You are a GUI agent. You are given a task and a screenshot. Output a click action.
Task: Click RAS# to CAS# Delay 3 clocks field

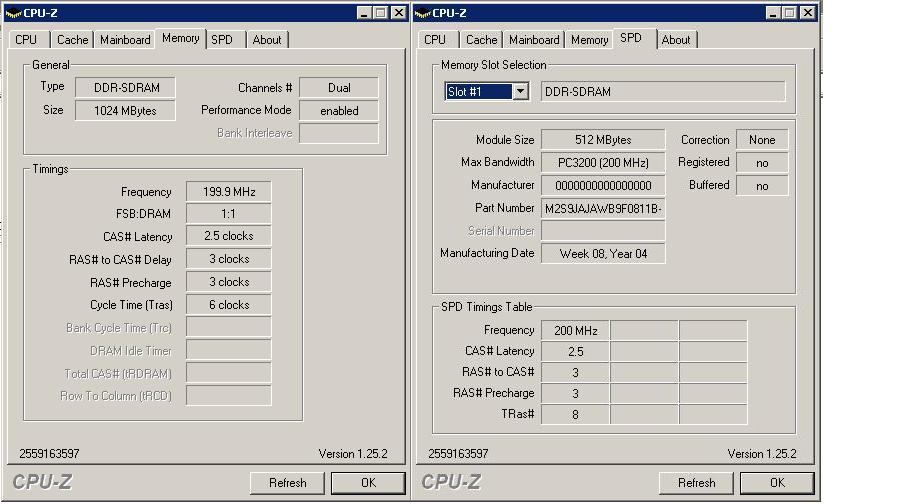coord(229,259)
